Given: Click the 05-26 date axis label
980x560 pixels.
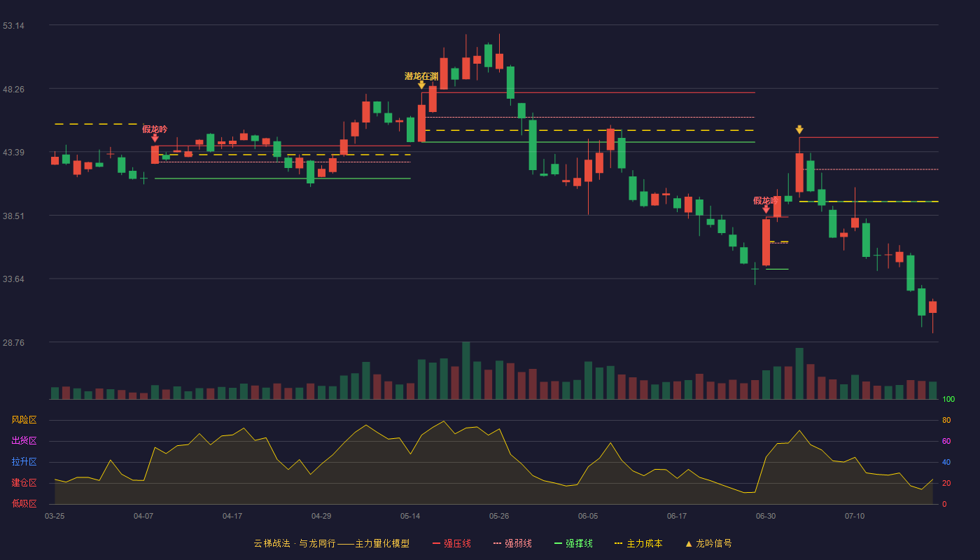Looking at the screenshot, I should click(x=499, y=516).
